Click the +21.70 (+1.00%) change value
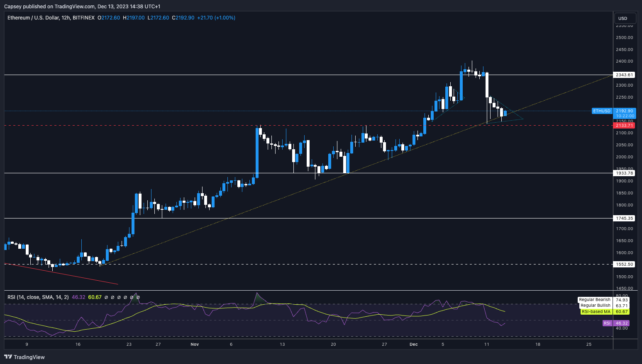 216,18
